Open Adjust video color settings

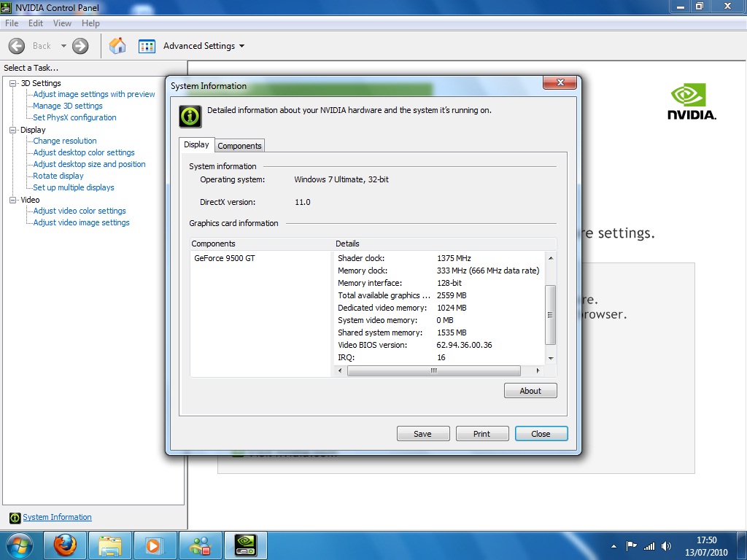pyautogui.click(x=80, y=211)
